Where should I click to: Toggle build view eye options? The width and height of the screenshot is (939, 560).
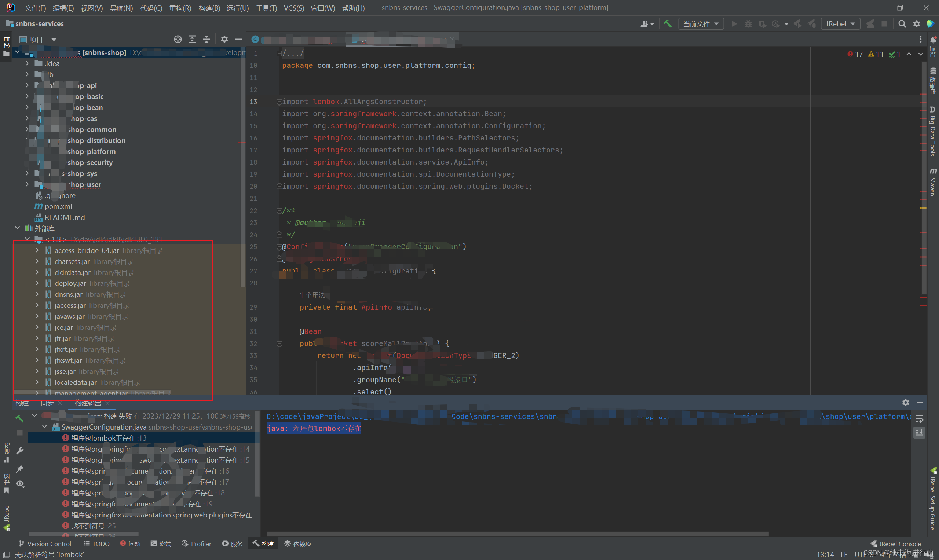pyautogui.click(x=20, y=484)
